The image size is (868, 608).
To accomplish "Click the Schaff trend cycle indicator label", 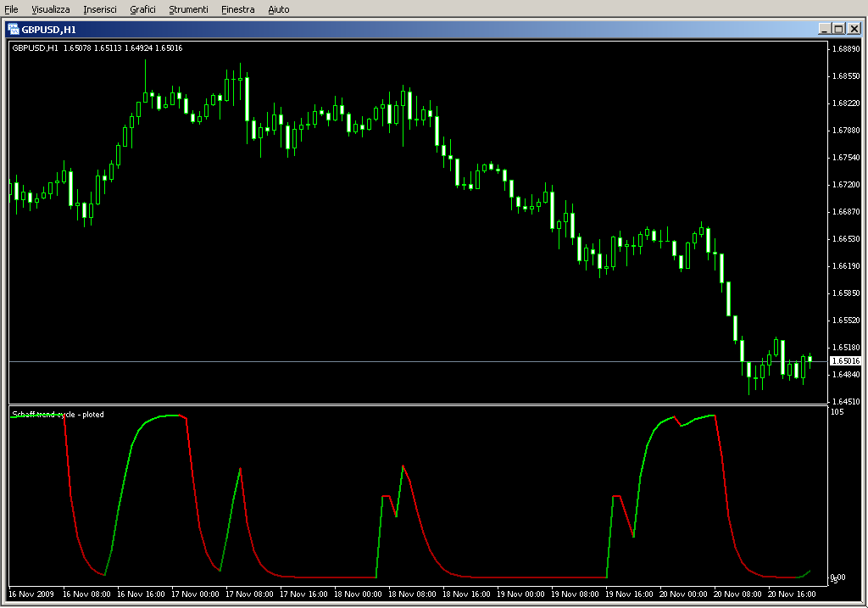I will click(x=58, y=414).
